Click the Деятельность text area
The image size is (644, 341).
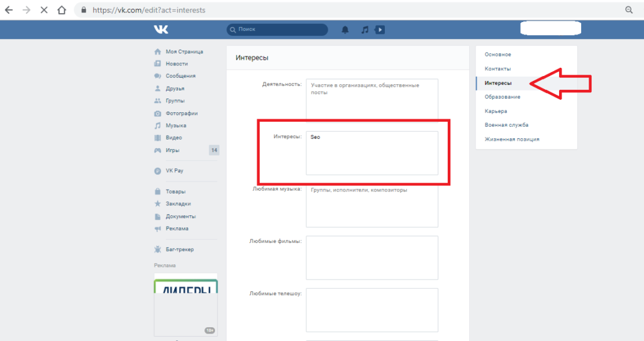pyautogui.click(x=372, y=99)
